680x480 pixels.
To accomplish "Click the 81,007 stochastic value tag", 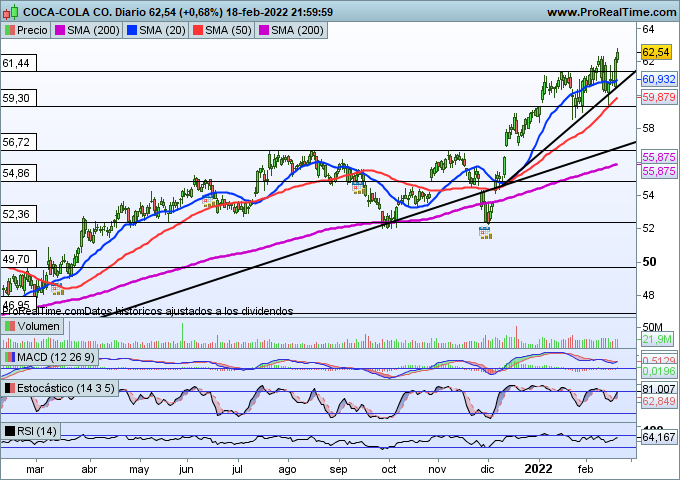I will click(x=659, y=389).
